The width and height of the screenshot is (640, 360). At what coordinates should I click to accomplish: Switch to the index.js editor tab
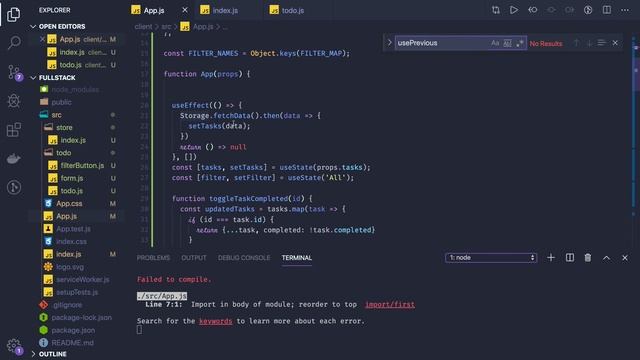tap(225, 10)
